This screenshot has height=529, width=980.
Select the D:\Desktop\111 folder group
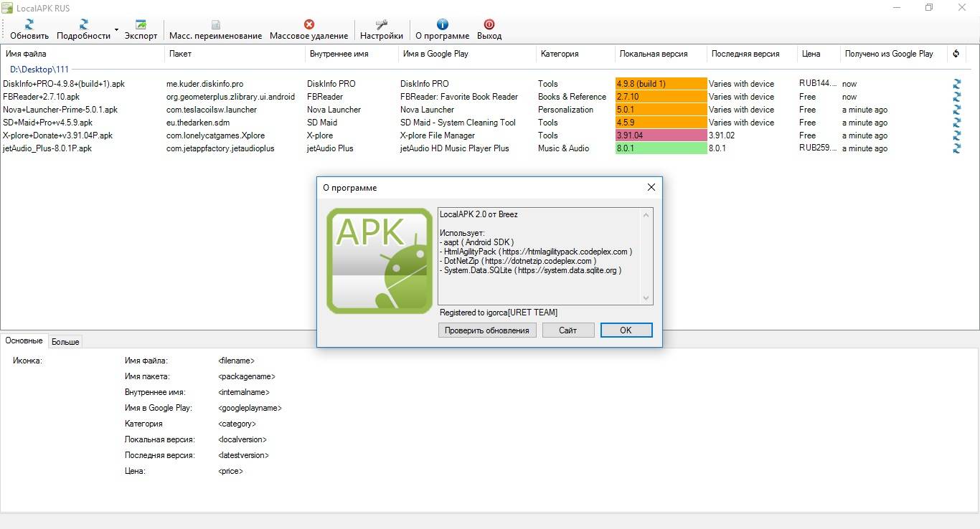tap(39, 70)
